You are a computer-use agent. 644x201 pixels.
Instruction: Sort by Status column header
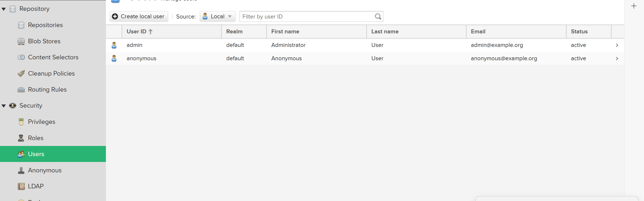click(589, 32)
